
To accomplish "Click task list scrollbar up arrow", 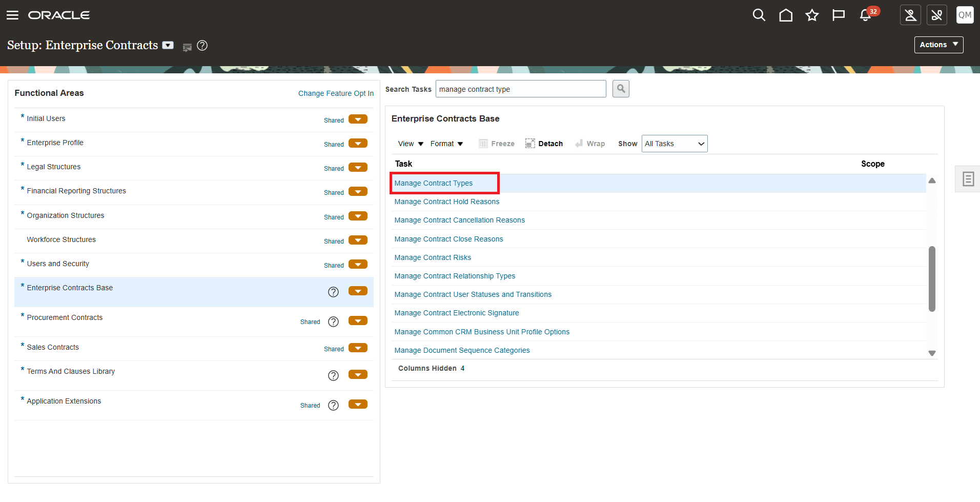I will [932, 180].
